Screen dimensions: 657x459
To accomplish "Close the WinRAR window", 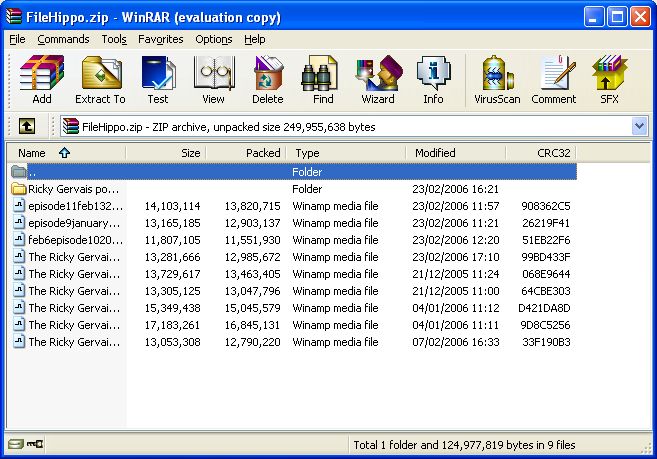I will (640, 17).
